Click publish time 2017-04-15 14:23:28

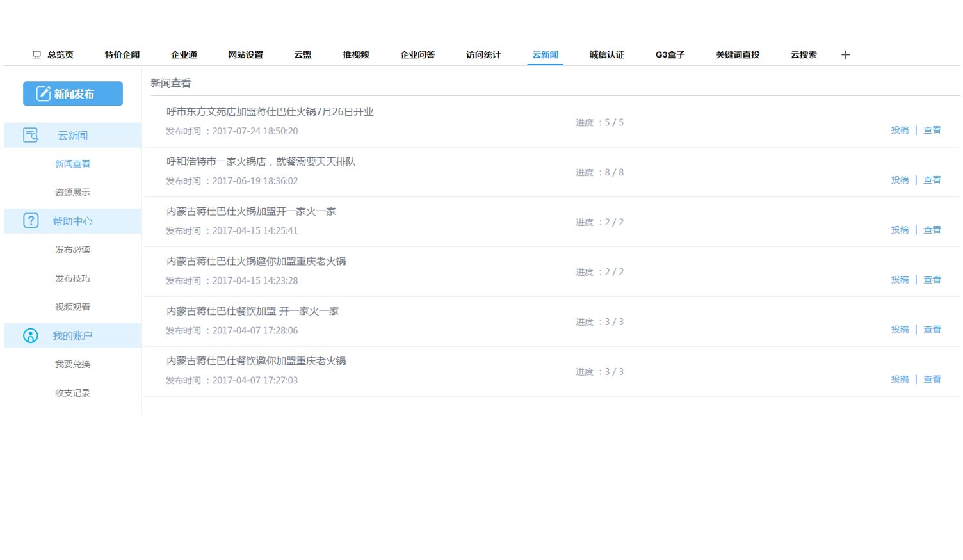click(x=255, y=281)
